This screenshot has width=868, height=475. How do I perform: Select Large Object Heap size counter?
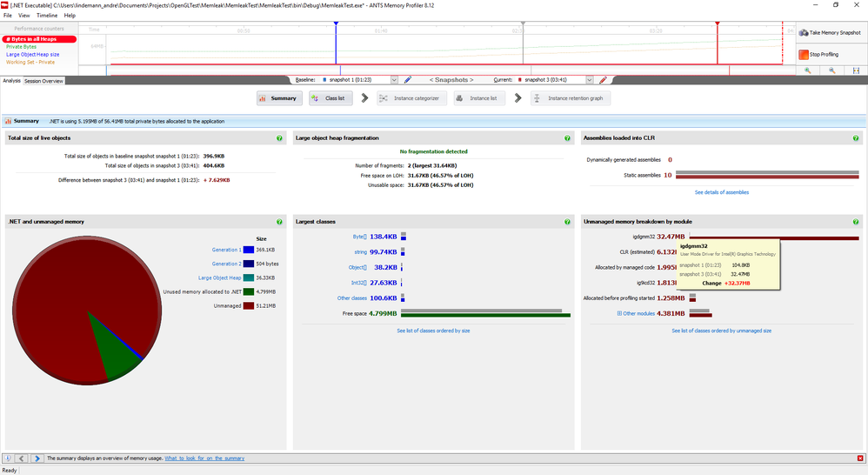pyautogui.click(x=33, y=55)
